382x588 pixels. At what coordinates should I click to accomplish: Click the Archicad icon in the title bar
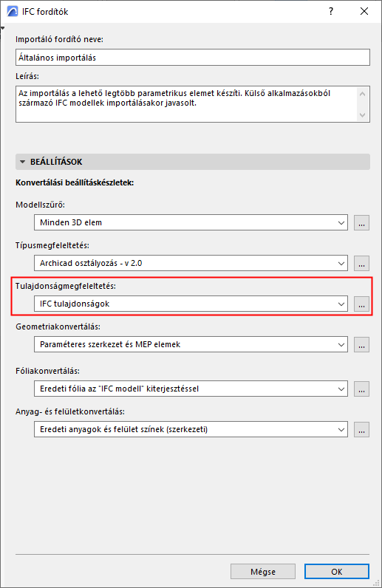pyautogui.click(x=13, y=12)
